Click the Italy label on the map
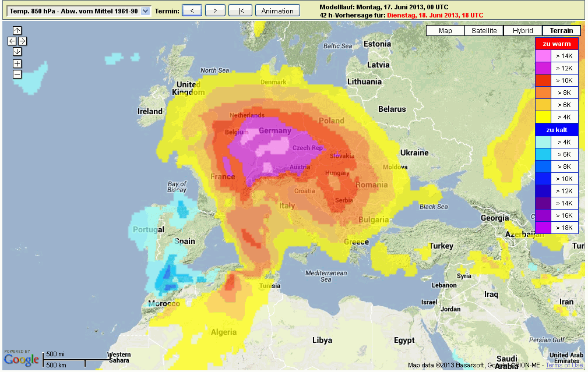 tap(287, 206)
